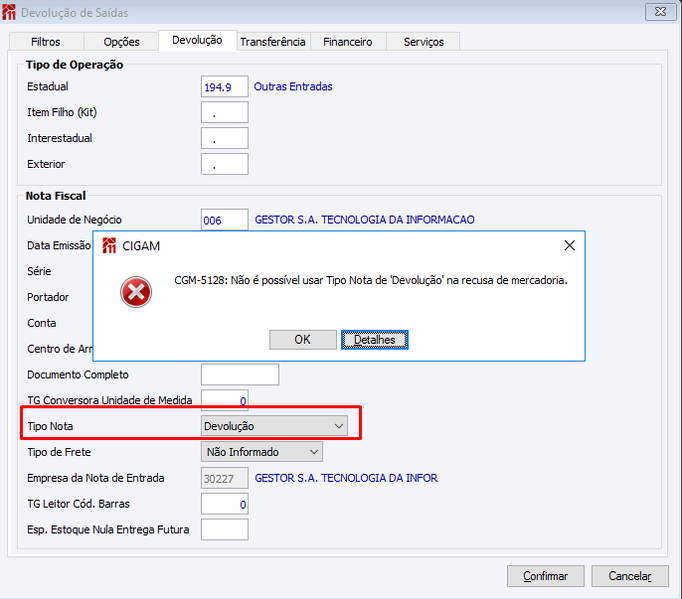Screen dimensions: 682x599
Task: Click the 'Tipo Nota' label
Action: click(x=50, y=426)
